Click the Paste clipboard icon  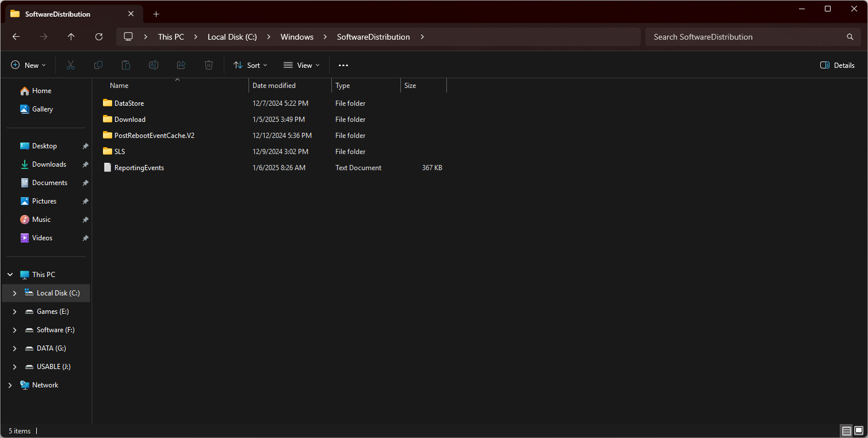(126, 65)
